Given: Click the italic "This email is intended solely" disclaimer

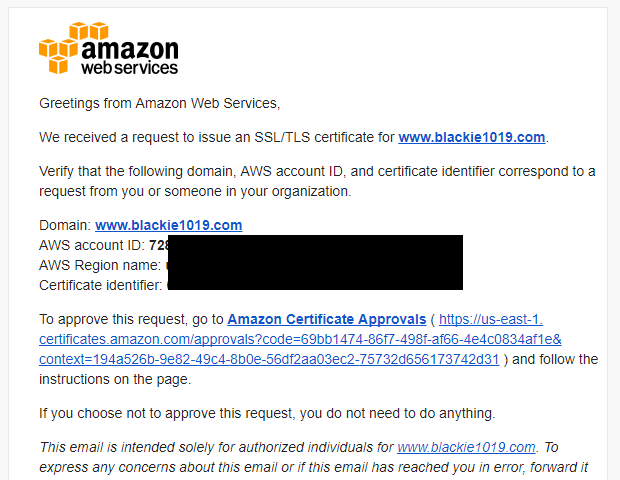Looking at the screenshot, I should (x=215, y=447).
